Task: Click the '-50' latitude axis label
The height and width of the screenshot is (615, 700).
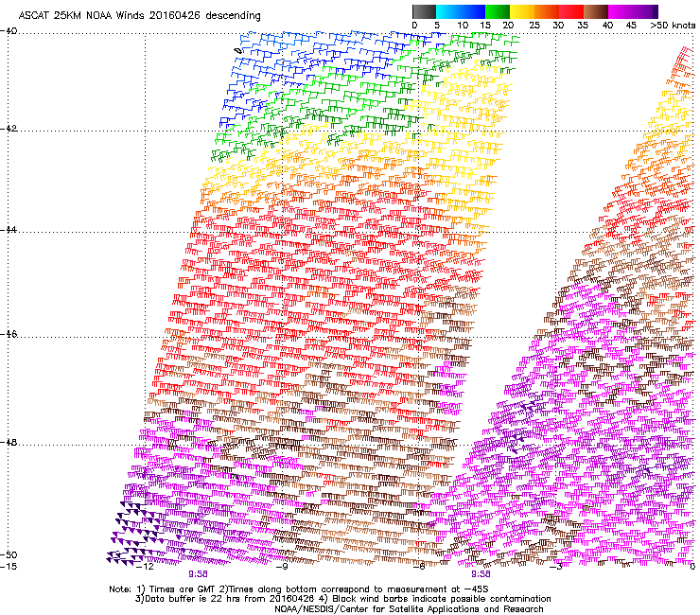Action: (x=9, y=554)
